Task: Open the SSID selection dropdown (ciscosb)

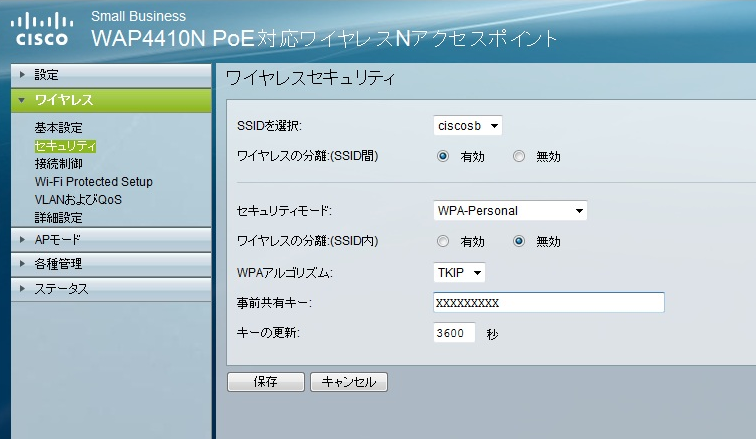Action: click(468, 126)
